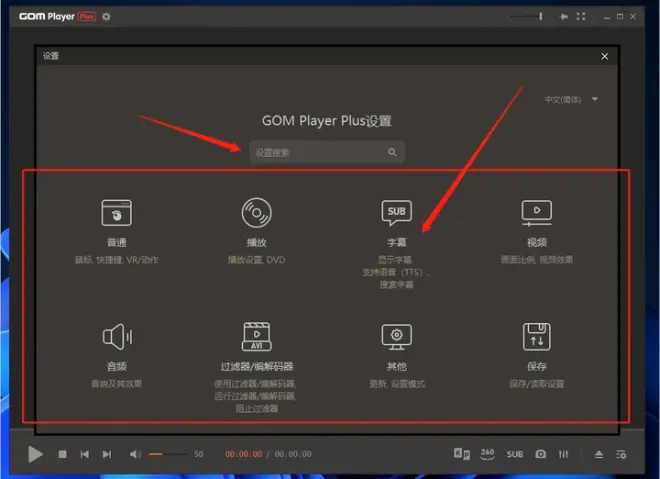Click the 字幕 category label

(x=397, y=242)
